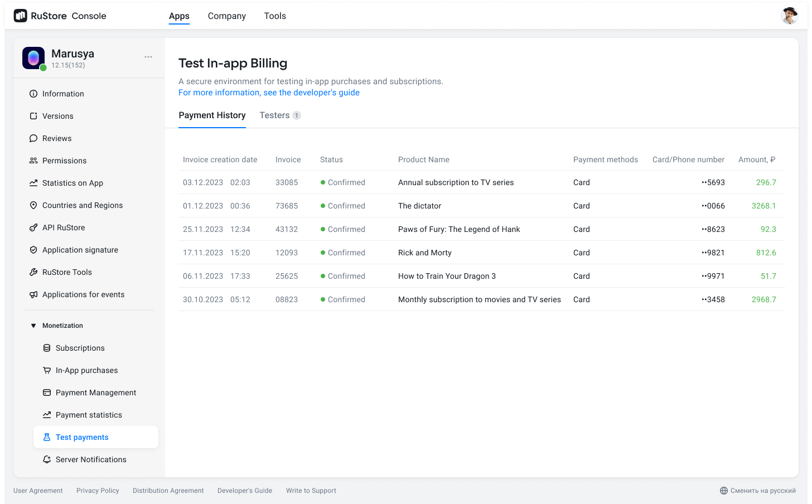Click Write to Support footer link
Viewport: 812px width, 504px height.
(x=311, y=491)
